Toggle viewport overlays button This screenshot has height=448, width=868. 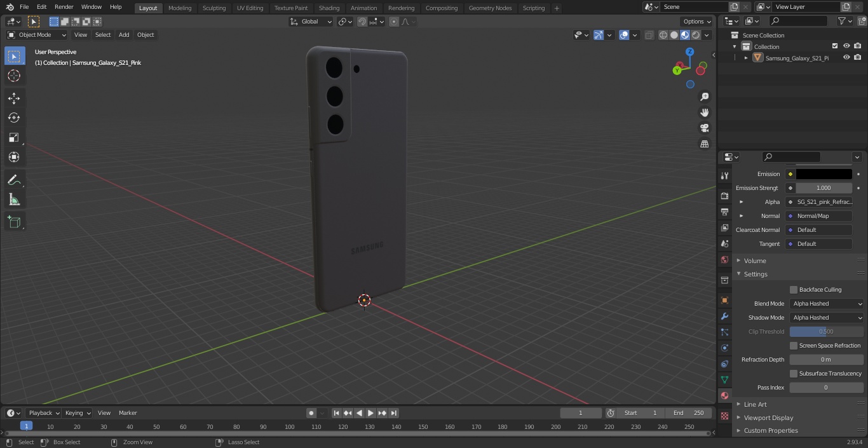624,35
